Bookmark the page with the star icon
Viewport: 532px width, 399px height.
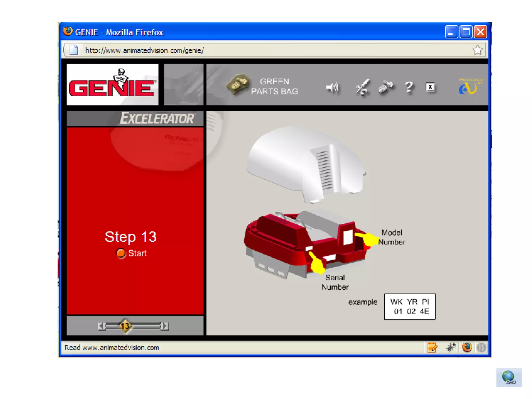477,50
